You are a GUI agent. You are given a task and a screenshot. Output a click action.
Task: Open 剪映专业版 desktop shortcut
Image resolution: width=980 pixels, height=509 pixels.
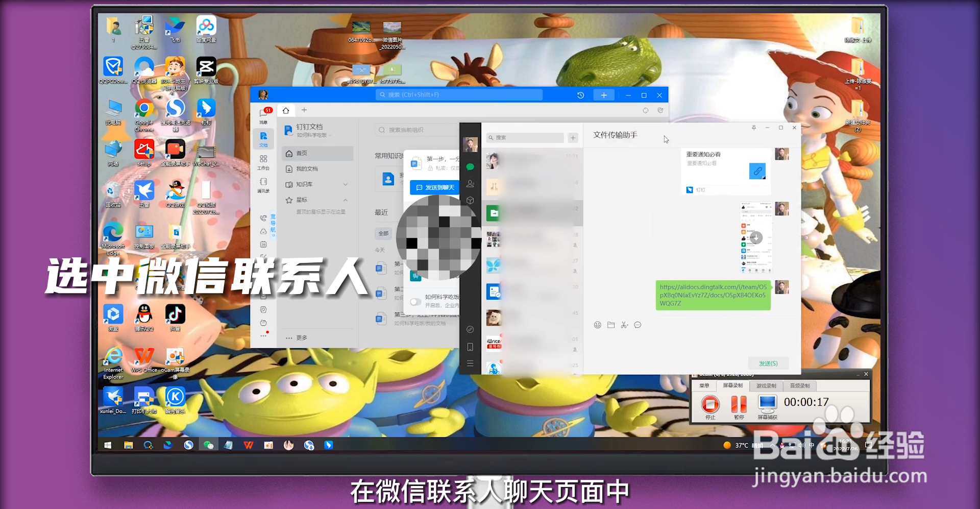[206, 70]
